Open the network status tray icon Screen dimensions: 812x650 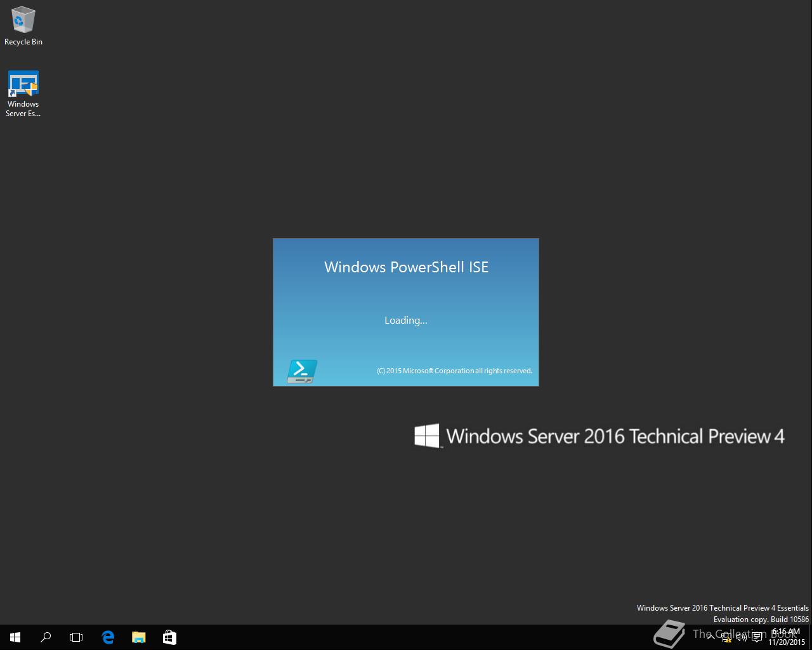[726, 637]
